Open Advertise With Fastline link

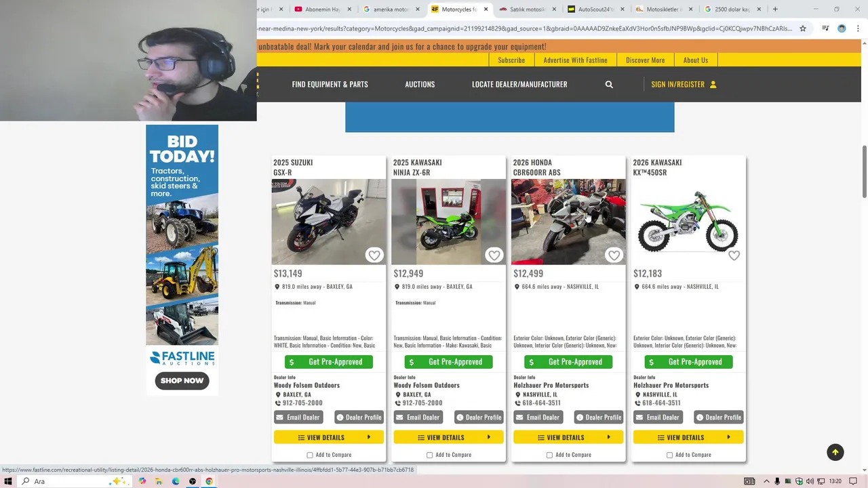click(x=575, y=60)
